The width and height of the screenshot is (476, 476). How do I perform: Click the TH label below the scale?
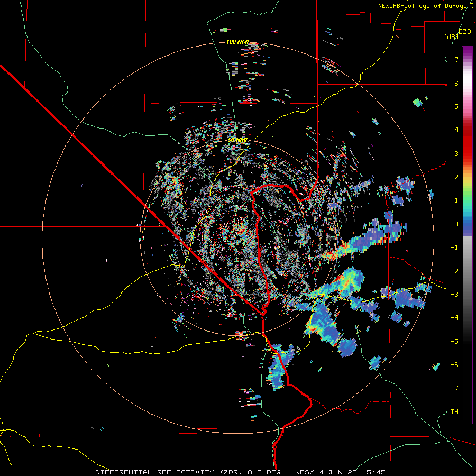point(454,412)
